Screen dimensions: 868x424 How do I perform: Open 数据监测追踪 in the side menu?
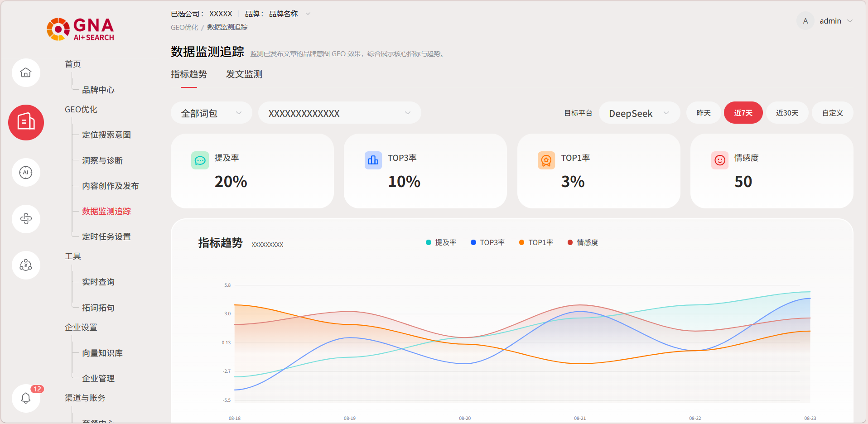click(x=106, y=211)
